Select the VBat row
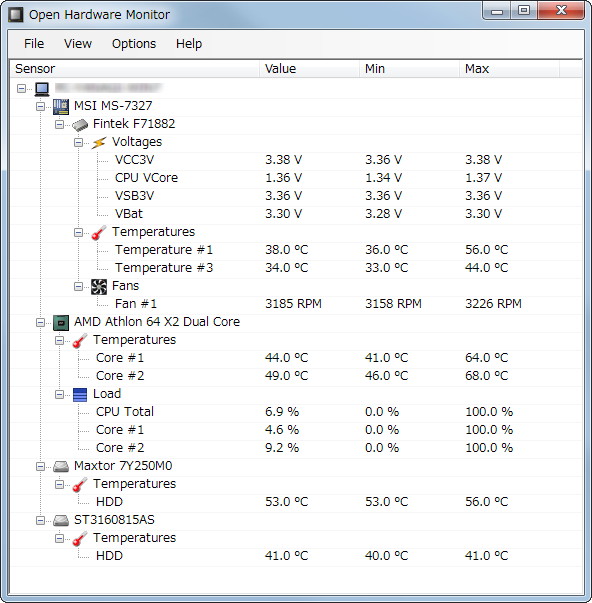 pyautogui.click(x=296, y=214)
